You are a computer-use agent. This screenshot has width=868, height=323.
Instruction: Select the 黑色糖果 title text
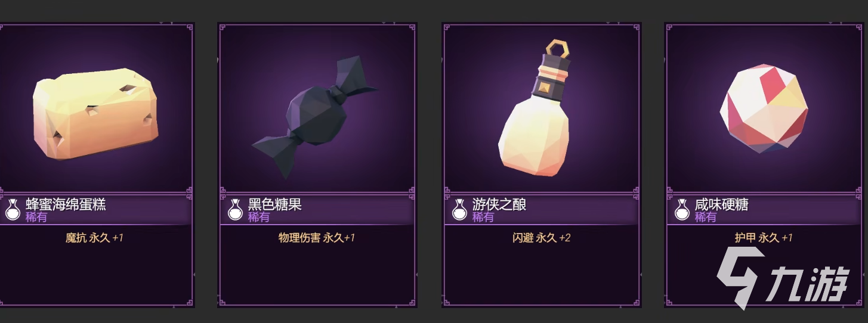275,204
